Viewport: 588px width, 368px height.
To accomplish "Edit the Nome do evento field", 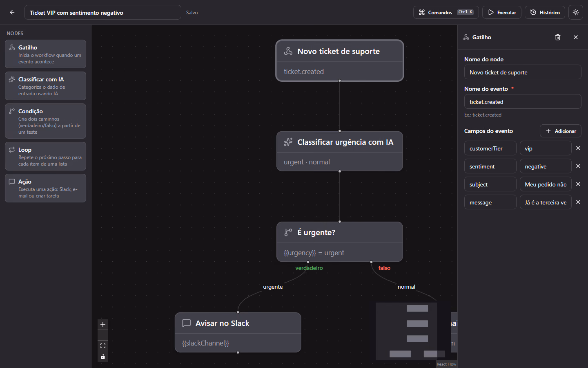I will (x=523, y=101).
